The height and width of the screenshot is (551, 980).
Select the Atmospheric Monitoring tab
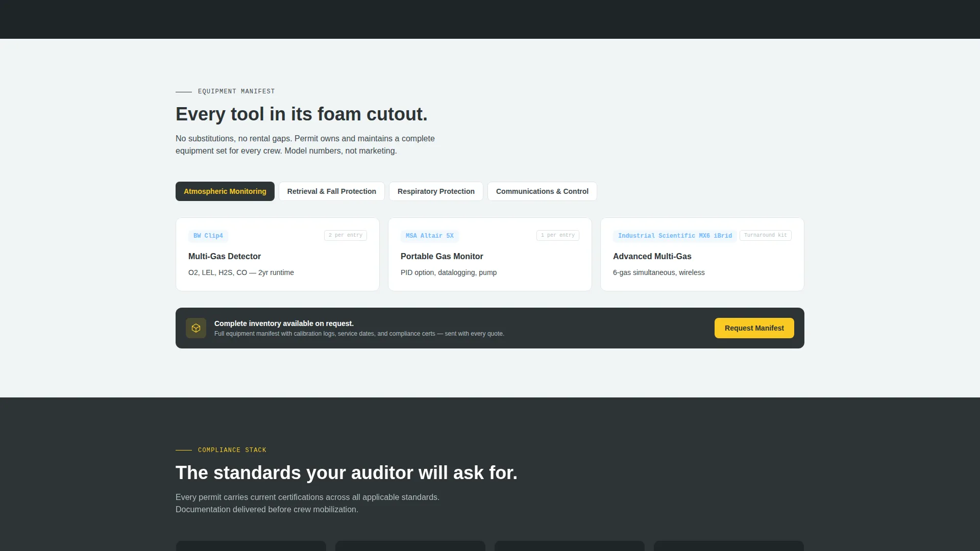click(225, 191)
